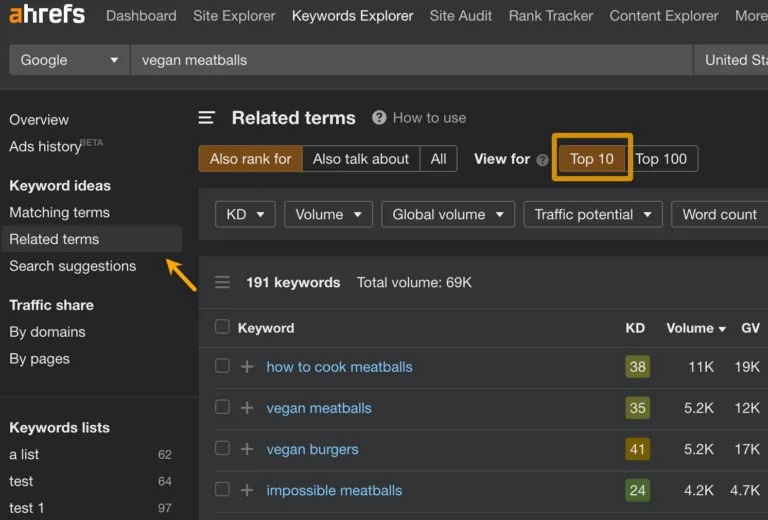
Task: Click the KD column header
Action: pyautogui.click(x=635, y=328)
